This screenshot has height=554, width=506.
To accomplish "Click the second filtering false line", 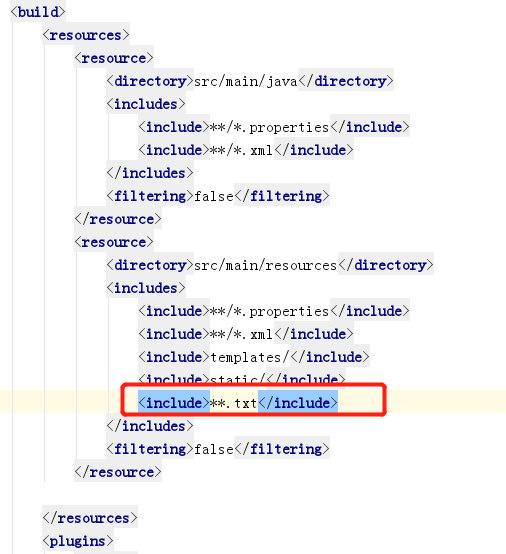I will (218, 449).
